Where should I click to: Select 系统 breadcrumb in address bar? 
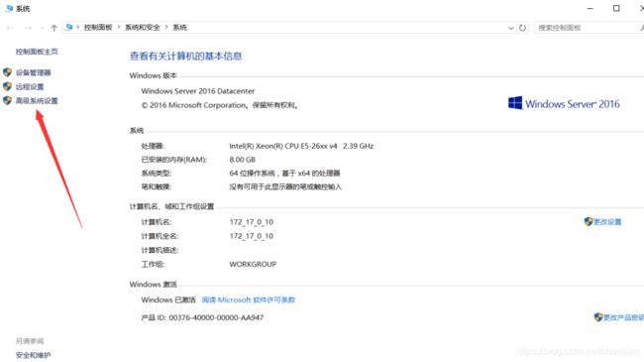(180, 27)
